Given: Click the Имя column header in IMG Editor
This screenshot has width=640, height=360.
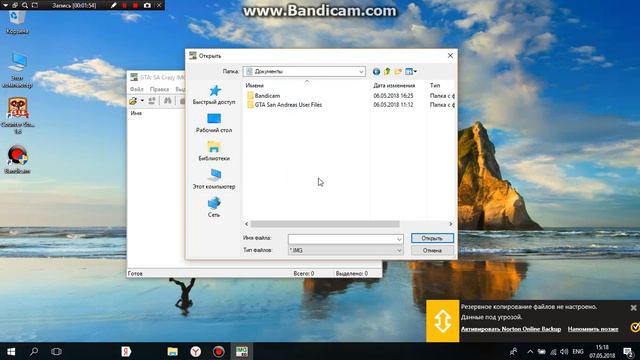Looking at the screenshot, I should coord(136,113).
